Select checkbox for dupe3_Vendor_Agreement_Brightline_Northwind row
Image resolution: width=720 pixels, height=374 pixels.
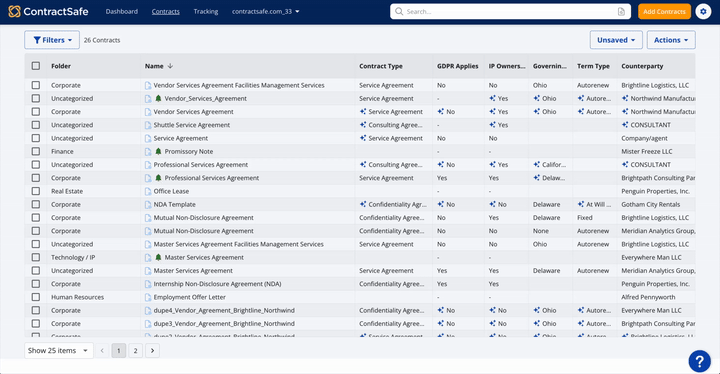tap(36, 323)
